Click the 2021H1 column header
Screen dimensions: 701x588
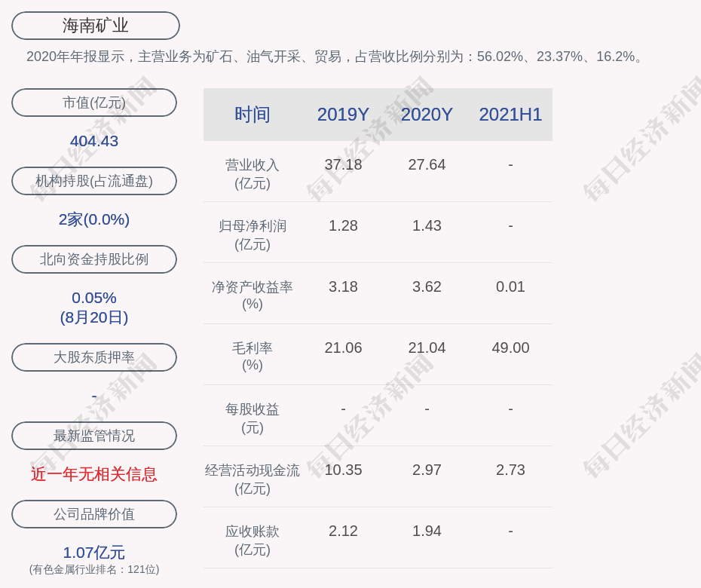click(510, 115)
